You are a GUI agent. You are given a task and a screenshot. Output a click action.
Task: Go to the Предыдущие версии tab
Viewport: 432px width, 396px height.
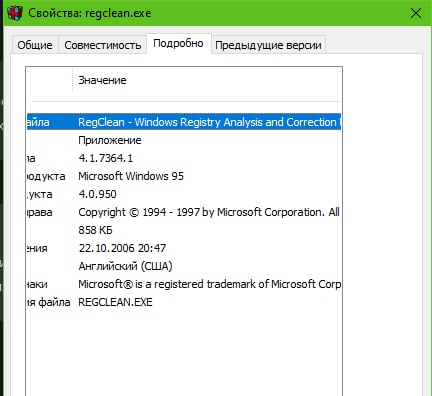[268, 45]
